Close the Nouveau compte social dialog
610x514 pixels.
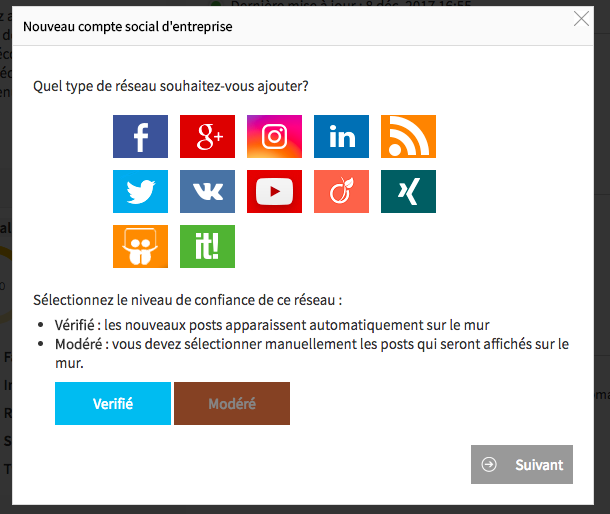click(581, 19)
